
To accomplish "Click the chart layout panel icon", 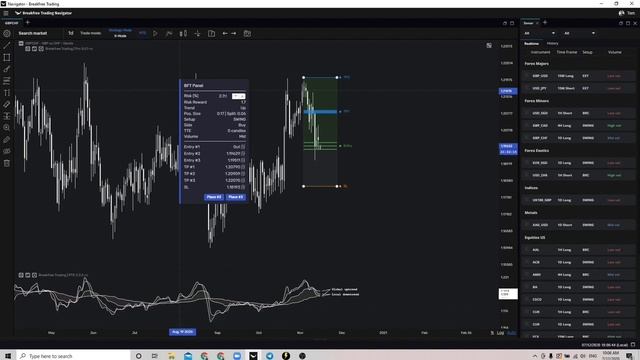I will click(211, 33).
